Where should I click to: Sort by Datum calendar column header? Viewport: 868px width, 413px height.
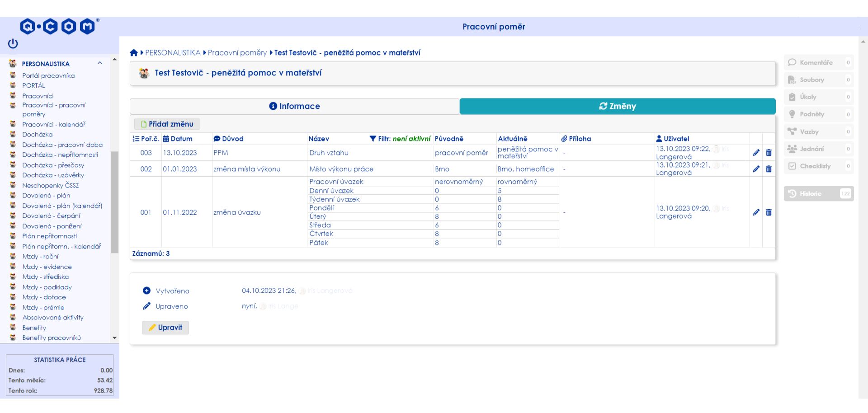click(x=178, y=139)
